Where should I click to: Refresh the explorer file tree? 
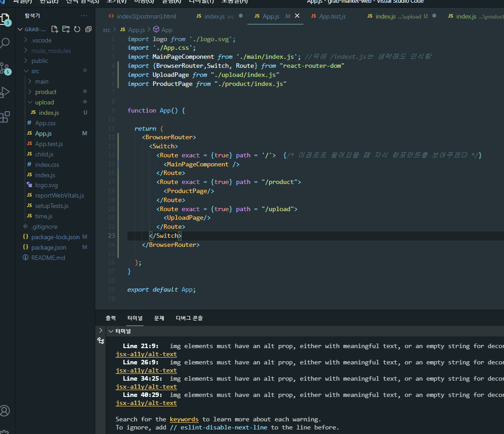77,29
